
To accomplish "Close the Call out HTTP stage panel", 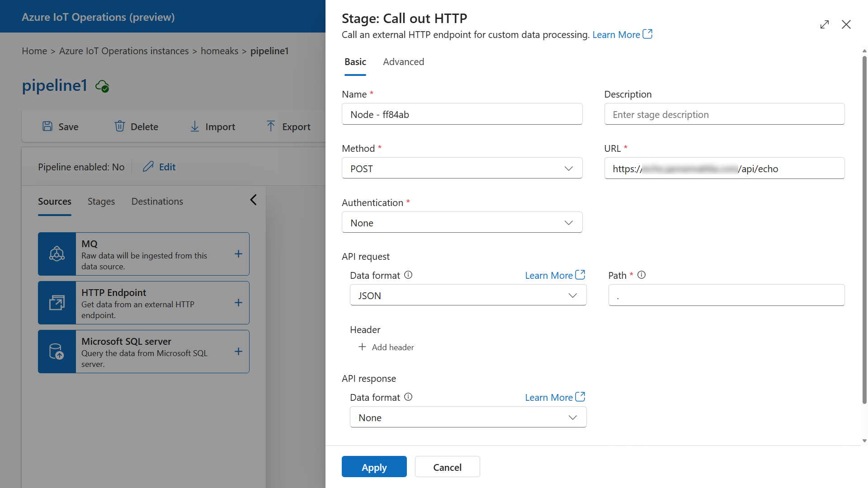I will (x=846, y=24).
